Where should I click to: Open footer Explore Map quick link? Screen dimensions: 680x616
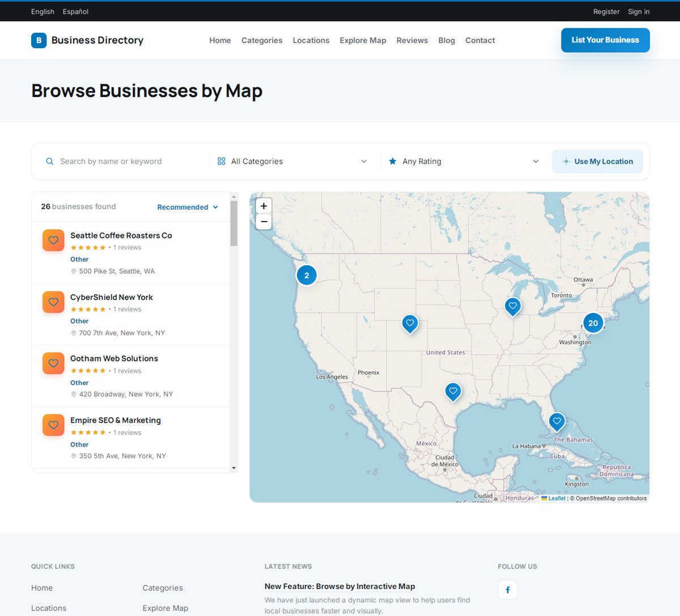[x=165, y=608]
